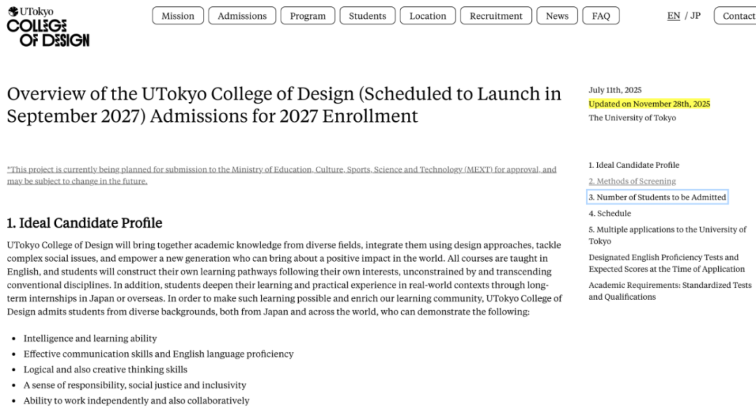Open the Mission menu item
The image size is (756, 409).
coord(178,16)
